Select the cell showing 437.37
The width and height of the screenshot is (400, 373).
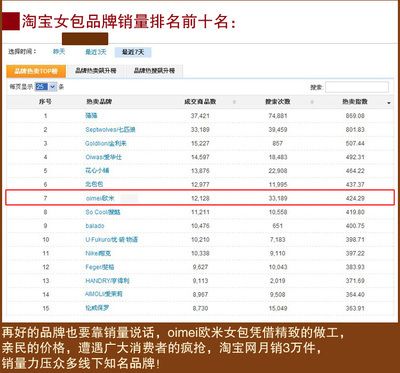355,184
